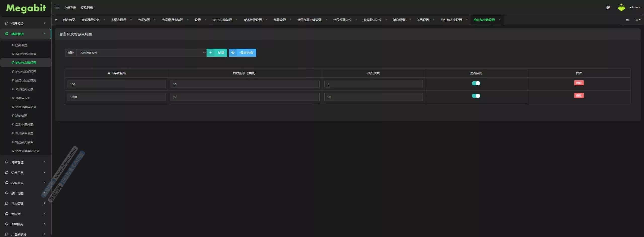Click the hamburger menu collapse icon
The image size is (644, 237).
pyautogui.click(x=57, y=7)
